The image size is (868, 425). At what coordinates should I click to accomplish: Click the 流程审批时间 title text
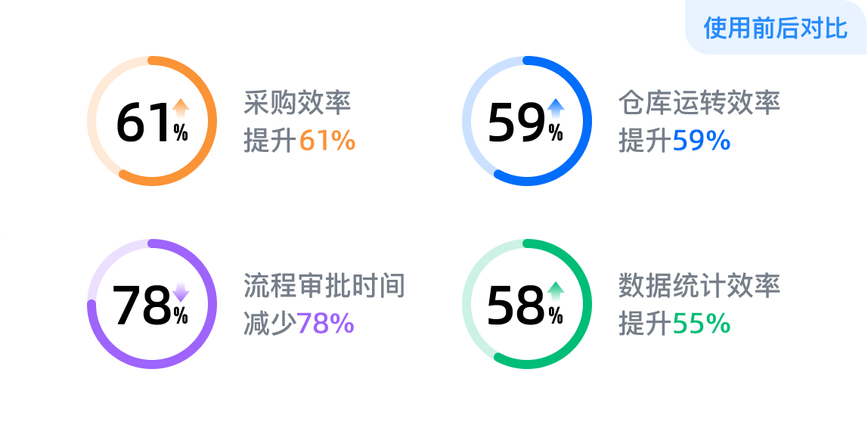point(325,286)
